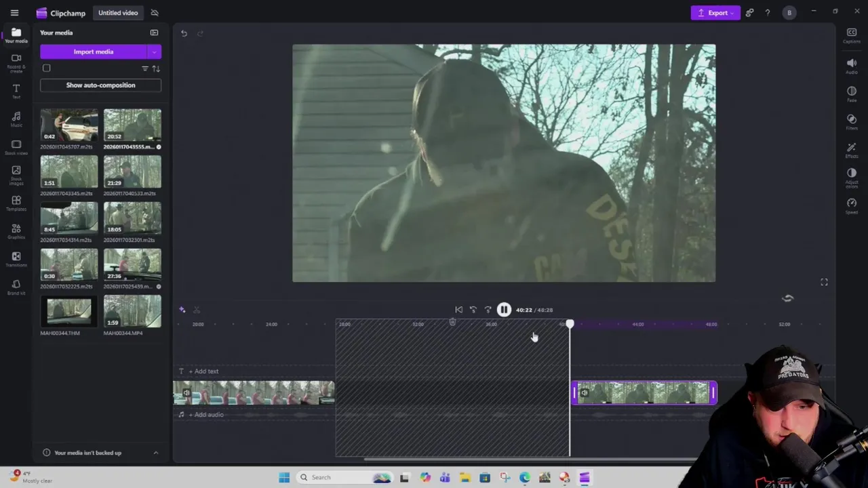Open the Filters properties panel
The height and width of the screenshot is (488, 868).
pos(852,122)
